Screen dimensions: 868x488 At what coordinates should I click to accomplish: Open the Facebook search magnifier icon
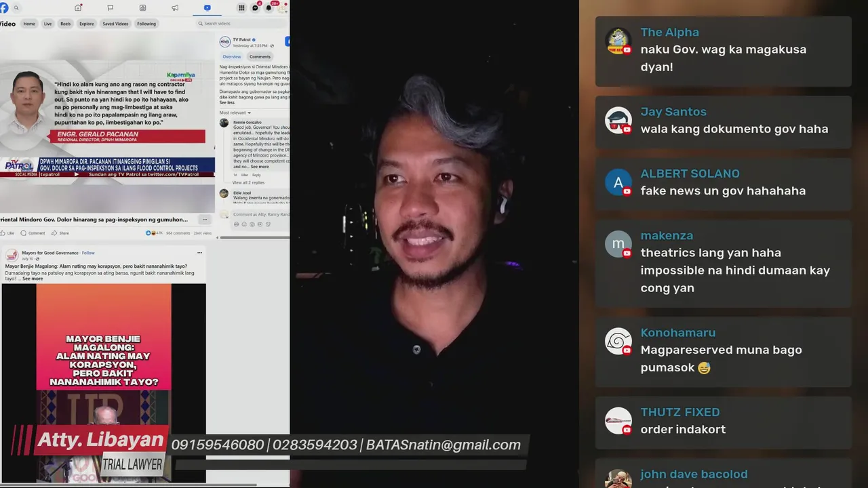[x=16, y=8]
